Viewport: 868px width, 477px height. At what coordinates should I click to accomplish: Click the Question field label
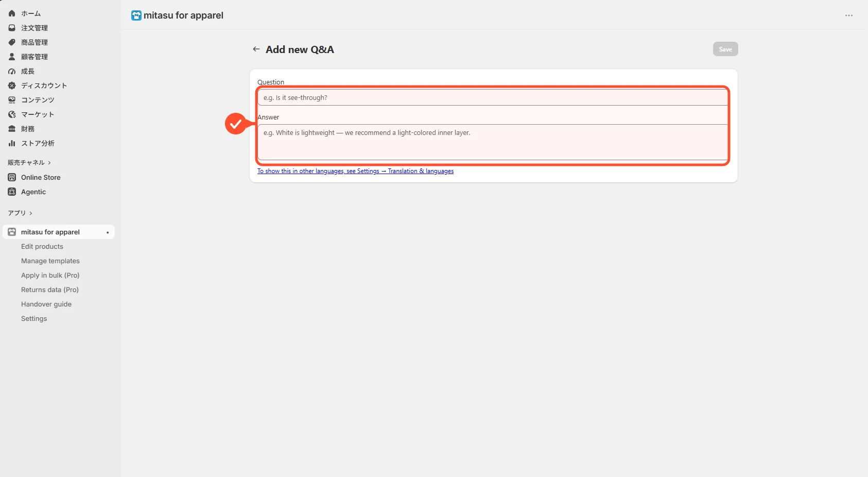tap(271, 82)
